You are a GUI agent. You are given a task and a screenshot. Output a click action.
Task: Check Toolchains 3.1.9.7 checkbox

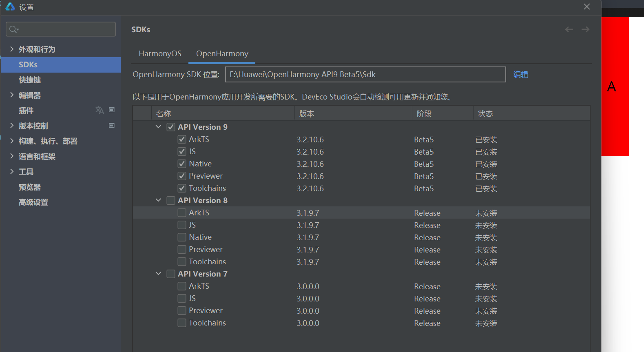click(182, 261)
